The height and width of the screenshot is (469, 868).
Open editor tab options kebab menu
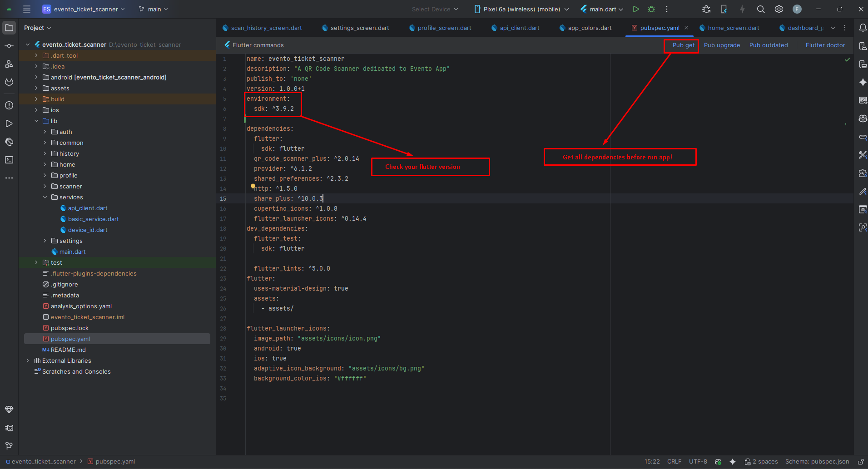(x=845, y=28)
